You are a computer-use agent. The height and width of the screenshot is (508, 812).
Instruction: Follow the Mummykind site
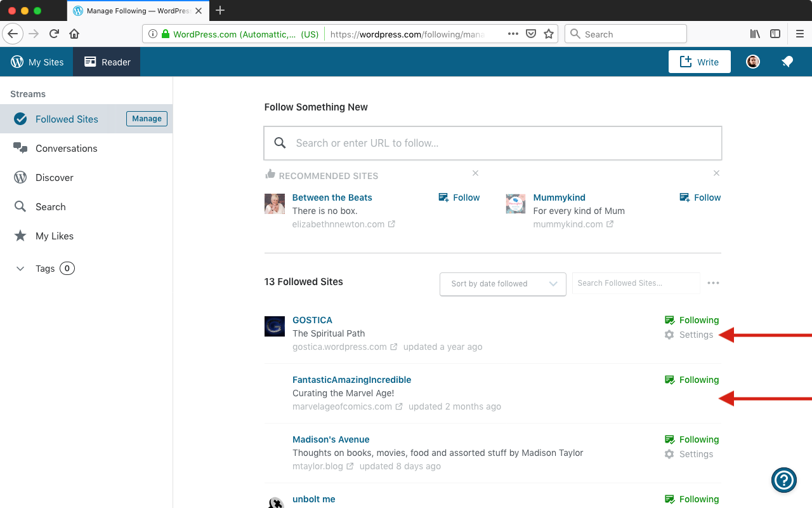coord(700,197)
